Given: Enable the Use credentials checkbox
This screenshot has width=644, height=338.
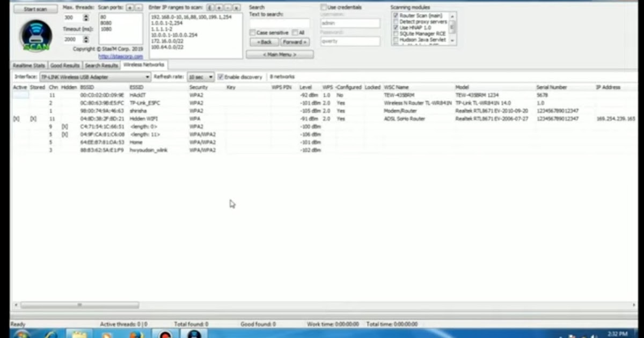Looking at the screenshot, I should coord(324,8).
